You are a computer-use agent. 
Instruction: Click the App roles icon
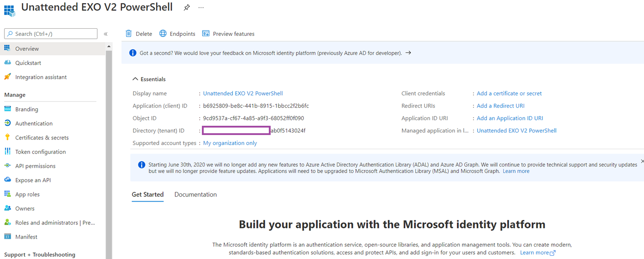8,194
